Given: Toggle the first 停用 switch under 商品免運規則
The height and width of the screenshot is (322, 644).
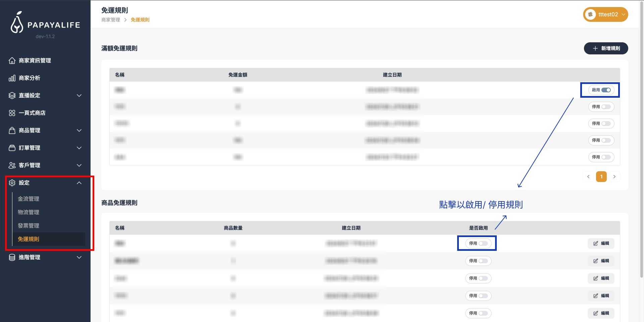Looking at the screenshot, I should [483, 243].
